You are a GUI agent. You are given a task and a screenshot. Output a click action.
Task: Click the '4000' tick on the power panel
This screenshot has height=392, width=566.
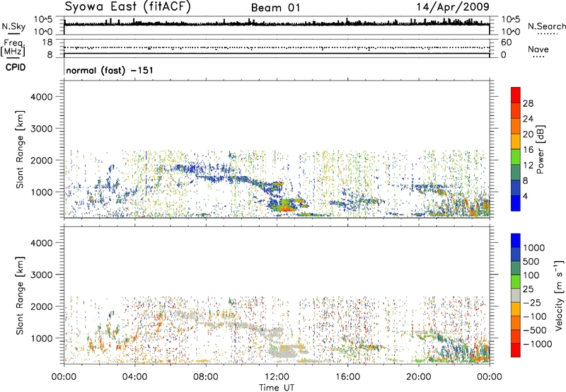(x=42, y=97)
